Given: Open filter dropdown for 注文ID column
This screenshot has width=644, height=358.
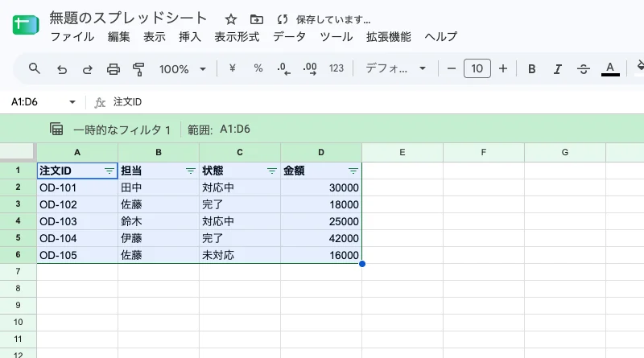Looking at the screenshot, I should tap(109, 171).
